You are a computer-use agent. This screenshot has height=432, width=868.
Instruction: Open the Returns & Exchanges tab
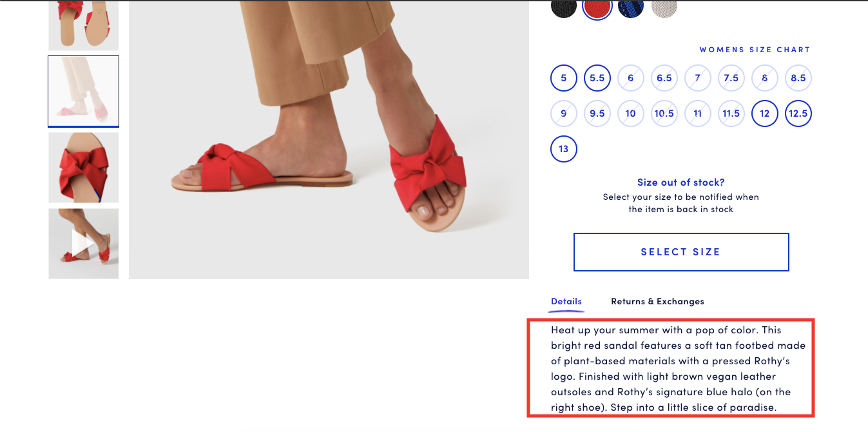coord(657,301)
